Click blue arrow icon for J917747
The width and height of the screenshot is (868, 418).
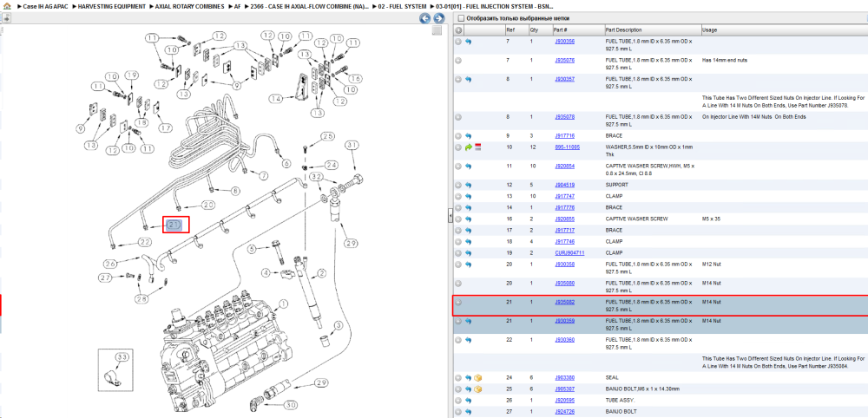469,196
